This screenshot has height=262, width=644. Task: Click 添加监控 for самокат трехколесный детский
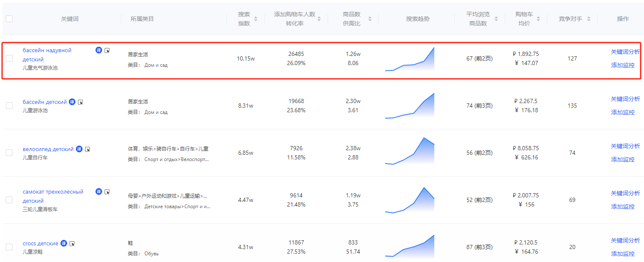coord(623,207)
